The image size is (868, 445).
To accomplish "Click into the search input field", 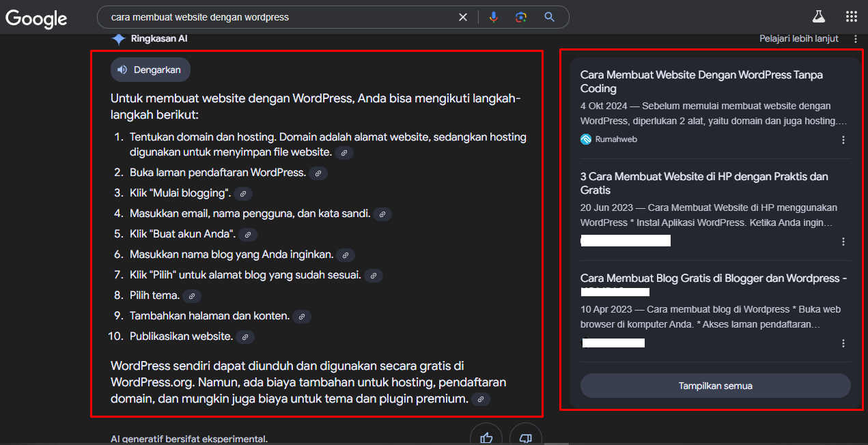I will [x=280, y=17].
